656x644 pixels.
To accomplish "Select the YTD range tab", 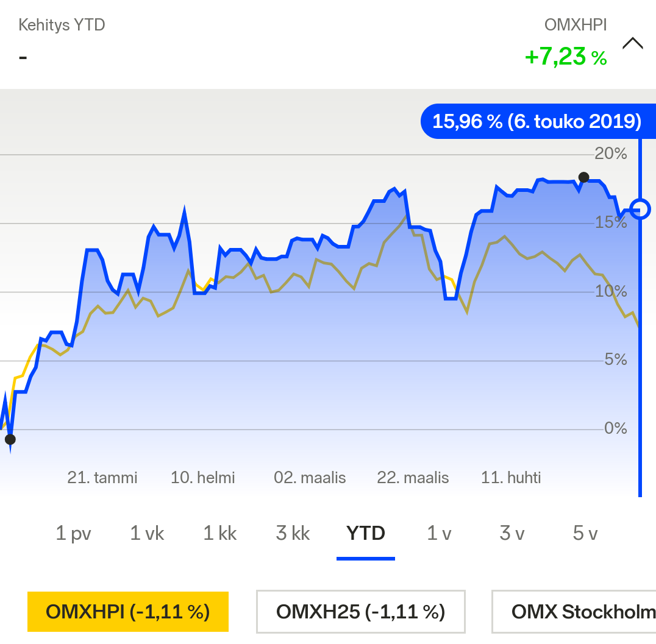I will pyautogui.click(x=366, y=534).
